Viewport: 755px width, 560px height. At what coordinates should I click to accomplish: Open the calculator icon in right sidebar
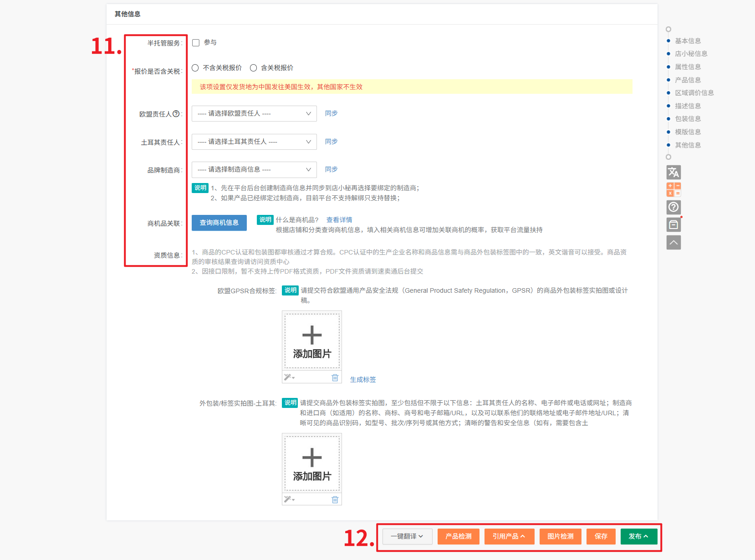coord(673,189)
